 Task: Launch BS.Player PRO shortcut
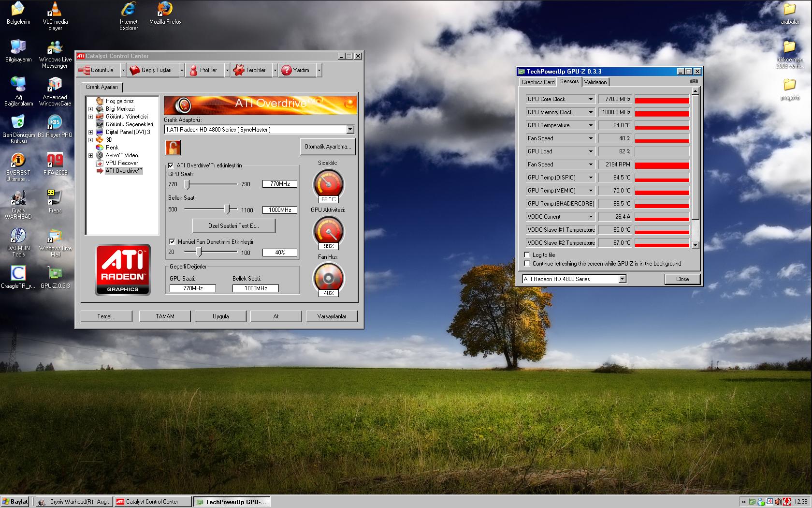point(55,126)
